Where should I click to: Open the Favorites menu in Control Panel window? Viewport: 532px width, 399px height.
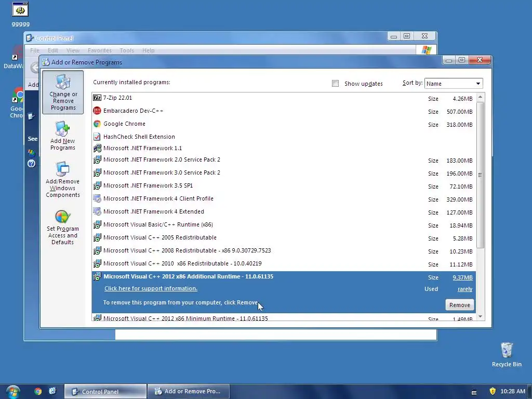(x=99, y=50)
